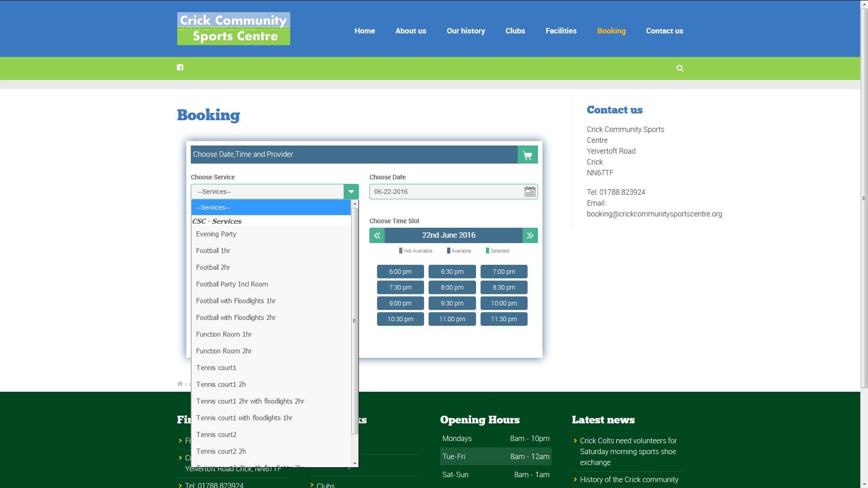Image resolution: width=868 pixels, height=488 pixels.
Task: Go to previous day arrows
Action: 377,235
